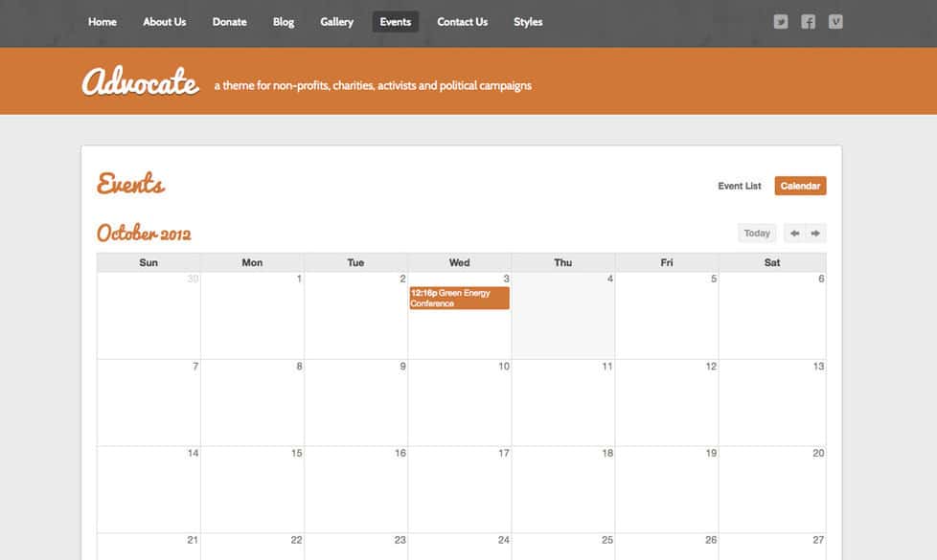This screenshot has width=937, height=560.
Task: Select the day 8 calendar cell
Action: pyautogui.click(x=252, y=403)
